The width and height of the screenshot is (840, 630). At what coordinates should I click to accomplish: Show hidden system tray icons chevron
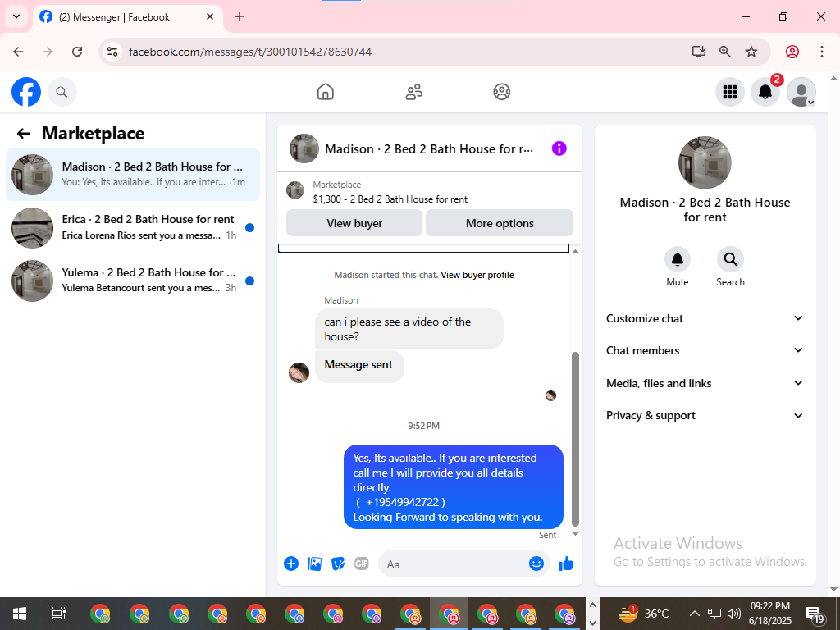point(694,614)
